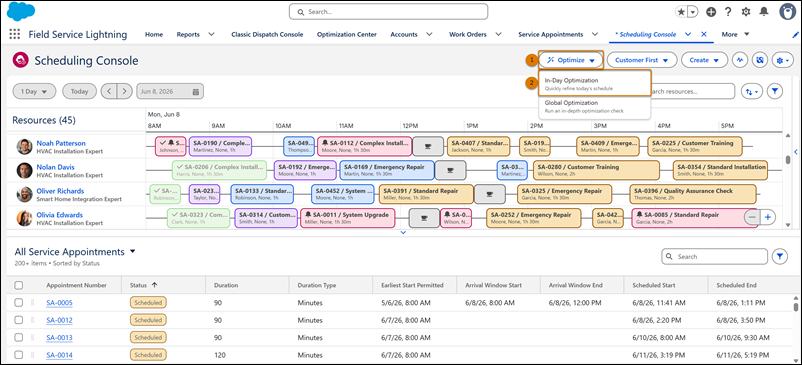The height and width of the screenshot is (365, 802).
Task: Click the edit navigation pencil icon
Action: [795, 35]
